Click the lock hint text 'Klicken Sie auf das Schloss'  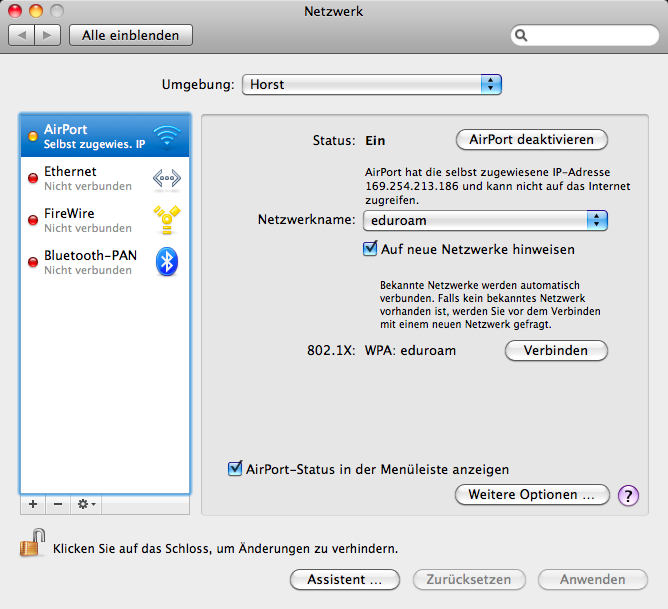point(133,549)
